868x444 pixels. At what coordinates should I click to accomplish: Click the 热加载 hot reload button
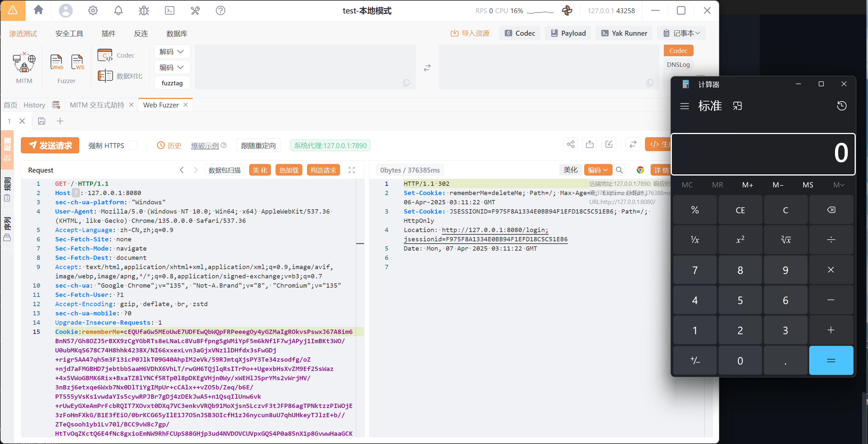289,170
